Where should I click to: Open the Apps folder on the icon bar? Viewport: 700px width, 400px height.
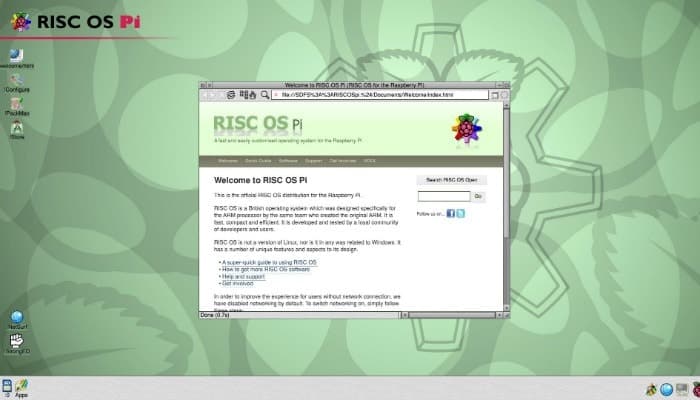[21, 386]
